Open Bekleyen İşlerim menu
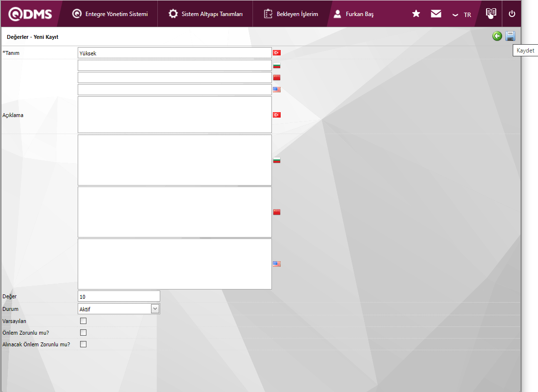 (x=291, y=14)
